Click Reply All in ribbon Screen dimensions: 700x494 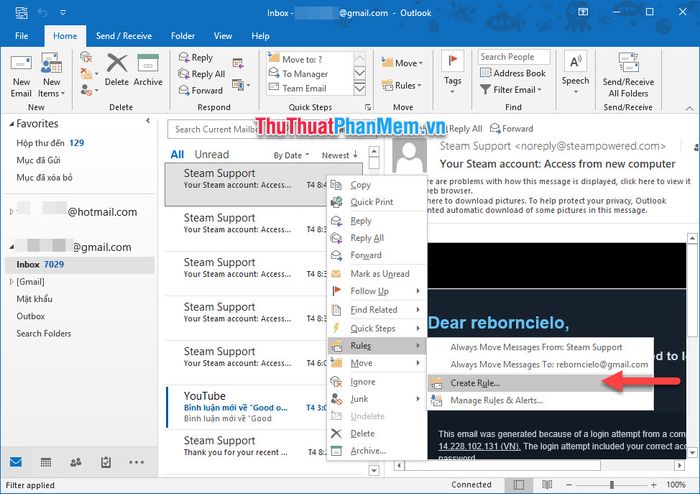(x=202, y=74)
